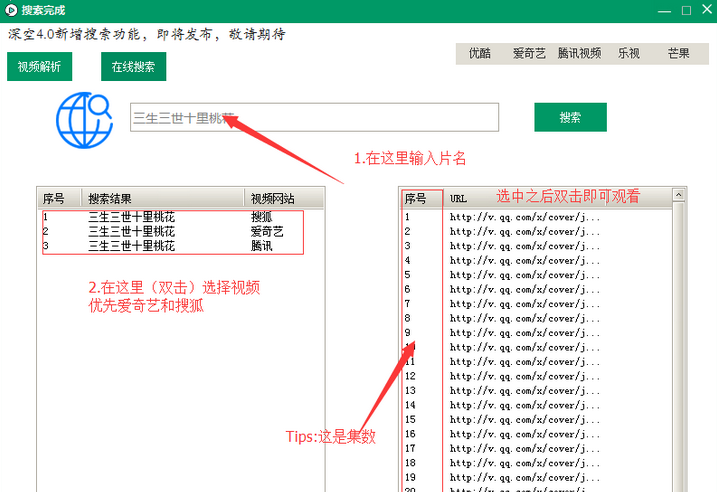Select the 芒果 tab

click(678, 54)
